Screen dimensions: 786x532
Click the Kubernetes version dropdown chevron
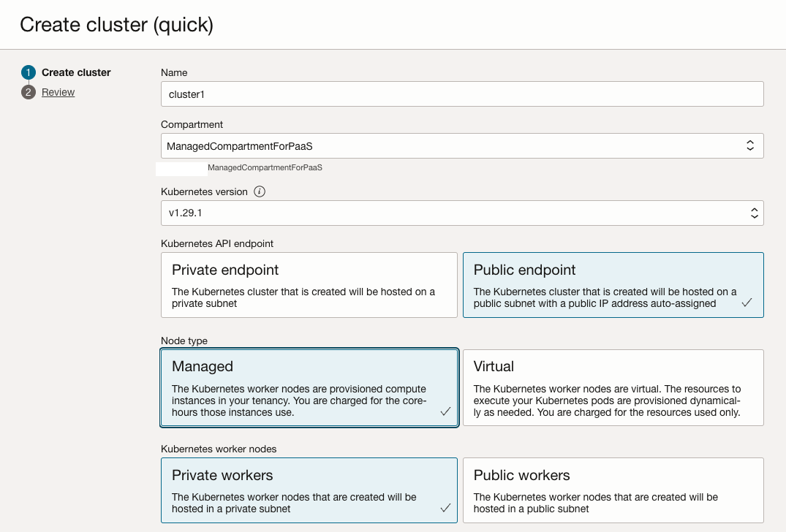754,213
